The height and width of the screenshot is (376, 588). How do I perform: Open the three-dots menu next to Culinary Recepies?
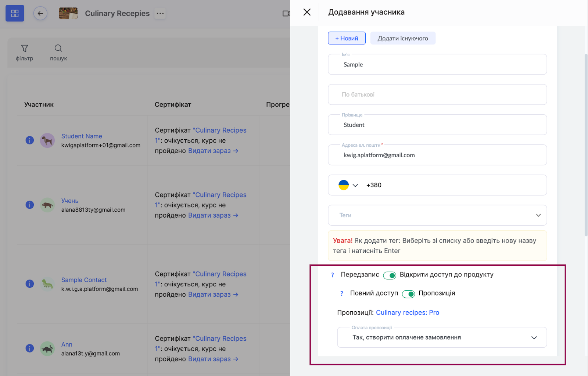tap(160, 14)
